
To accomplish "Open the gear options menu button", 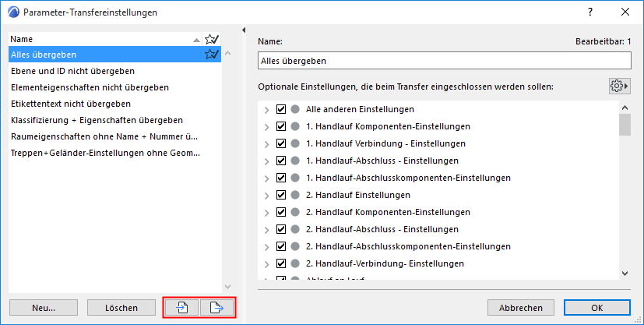I will click(x=620, y=86).
